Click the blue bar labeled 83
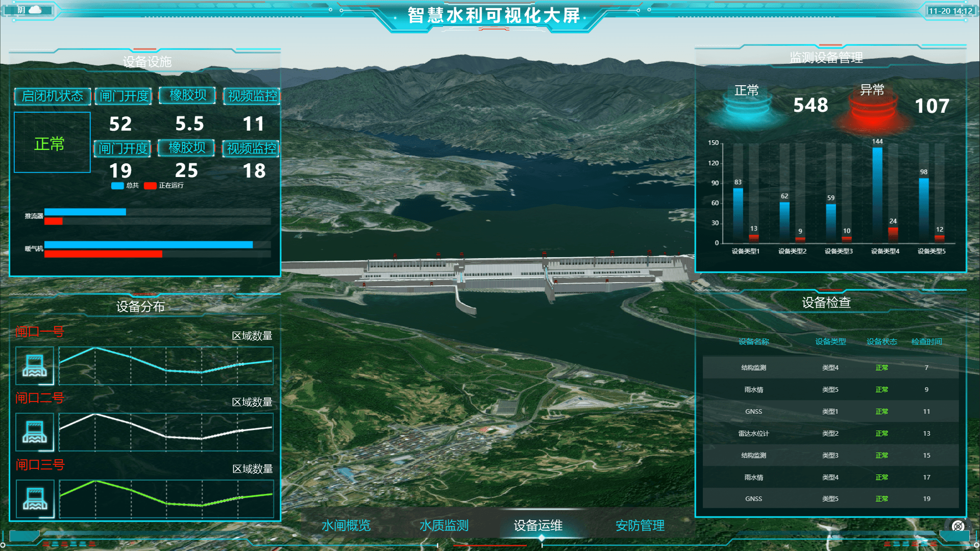Image resolution: width=980 pixels, height=551 pixels. (x=738, y=215)
